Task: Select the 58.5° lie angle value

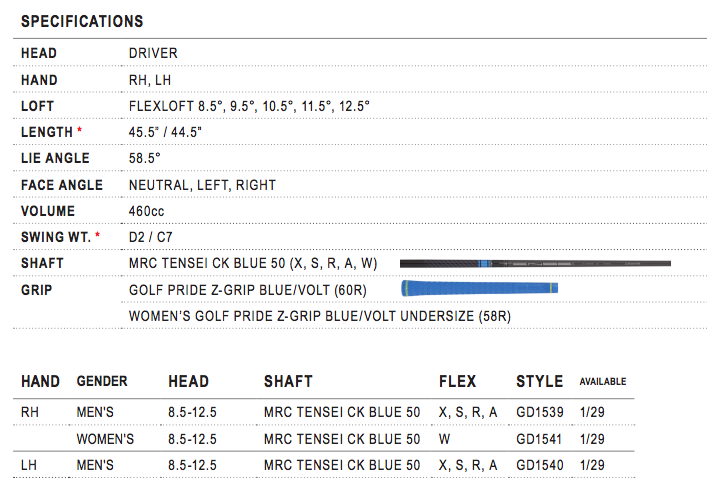Action: coord(145,158)
